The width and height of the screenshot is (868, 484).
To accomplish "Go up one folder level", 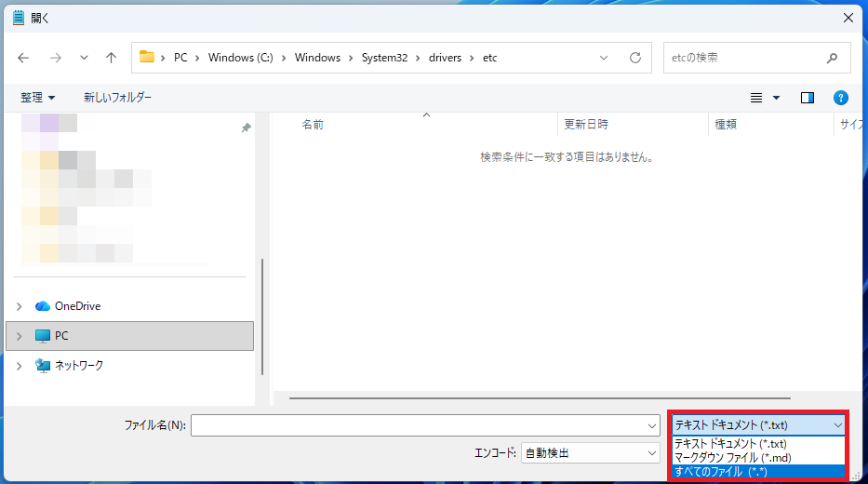I will (112, 58).
